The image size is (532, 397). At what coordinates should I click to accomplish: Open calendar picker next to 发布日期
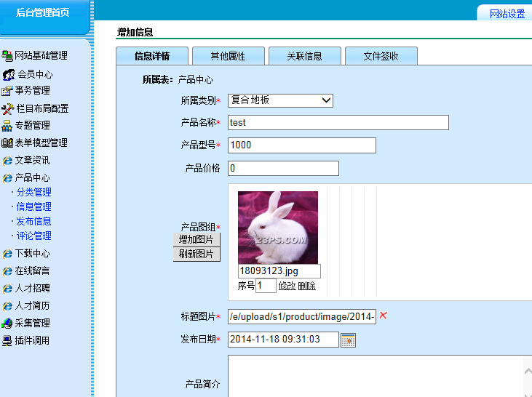348,340
